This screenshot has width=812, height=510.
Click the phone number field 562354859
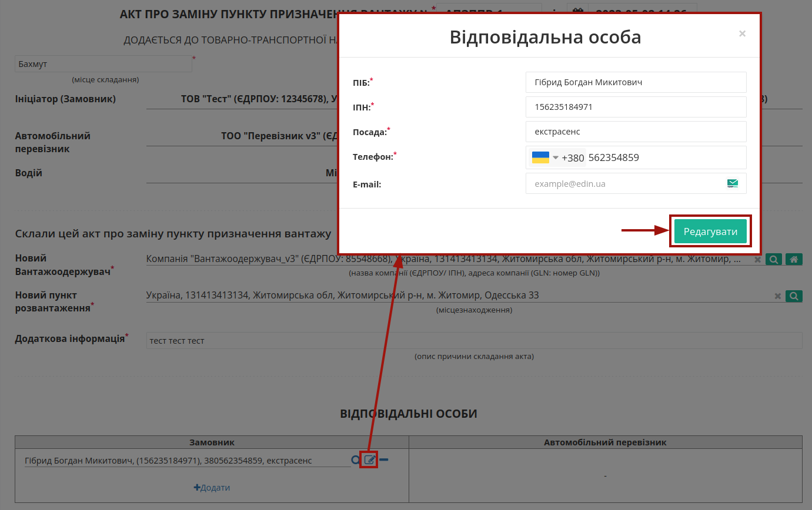666,157
